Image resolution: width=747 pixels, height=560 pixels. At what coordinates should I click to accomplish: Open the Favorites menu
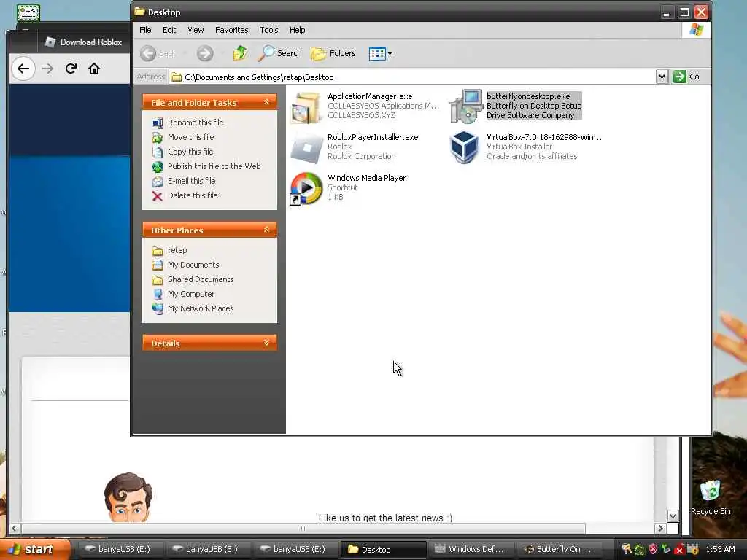click(231, 30)
